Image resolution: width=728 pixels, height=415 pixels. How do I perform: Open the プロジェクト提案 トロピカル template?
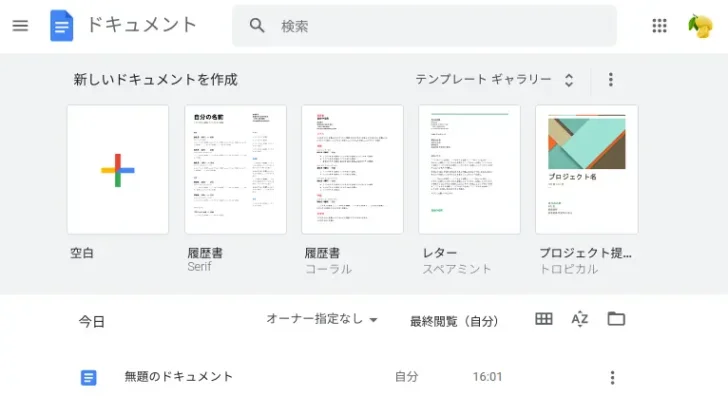point(586,169)
